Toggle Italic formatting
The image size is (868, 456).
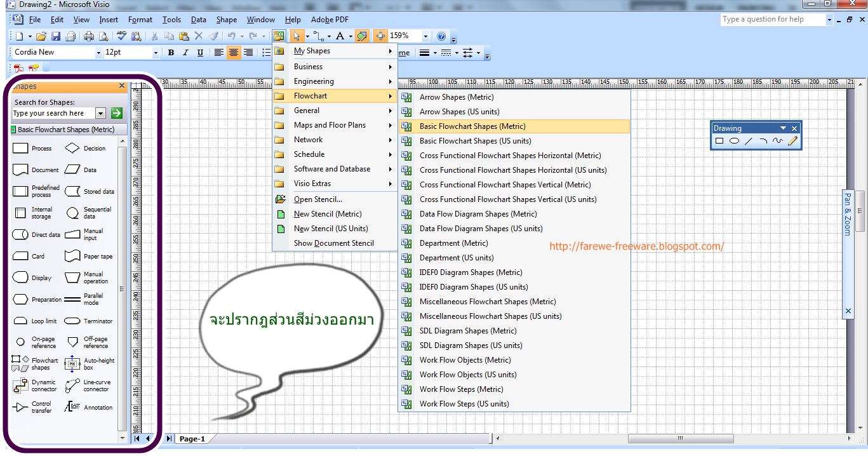tap(185, 53)
